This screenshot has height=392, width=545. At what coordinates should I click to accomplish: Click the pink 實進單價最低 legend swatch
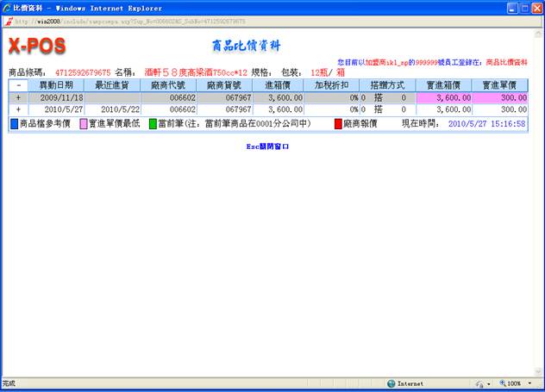tap(84, 124)
